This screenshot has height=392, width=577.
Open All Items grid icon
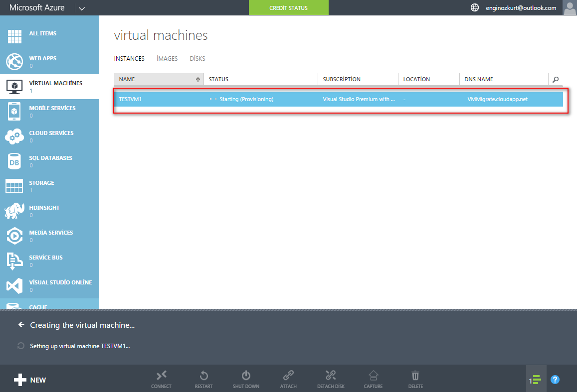(x=14, y=36)
